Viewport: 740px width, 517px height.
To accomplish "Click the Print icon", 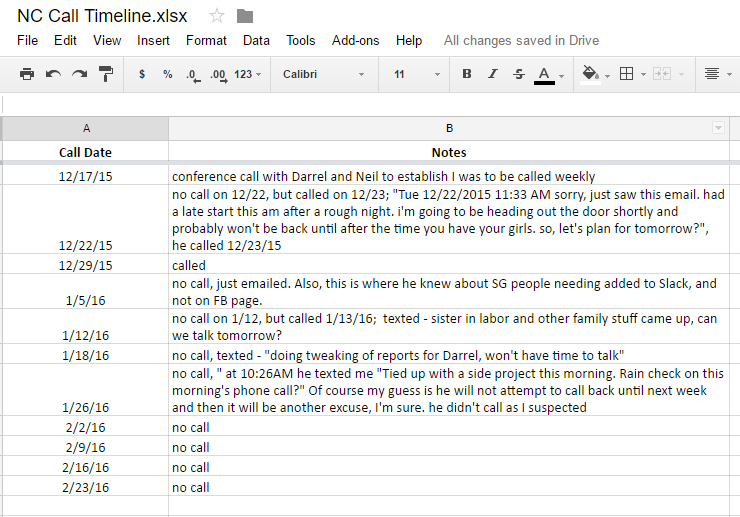I will pyautogui.click(x=27, y=74).
